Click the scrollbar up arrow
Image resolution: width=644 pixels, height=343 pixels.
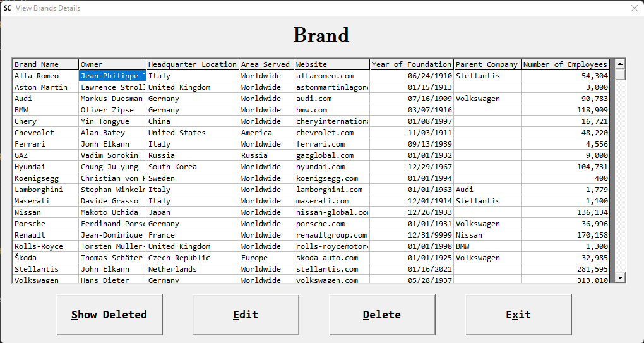point(620,64)
